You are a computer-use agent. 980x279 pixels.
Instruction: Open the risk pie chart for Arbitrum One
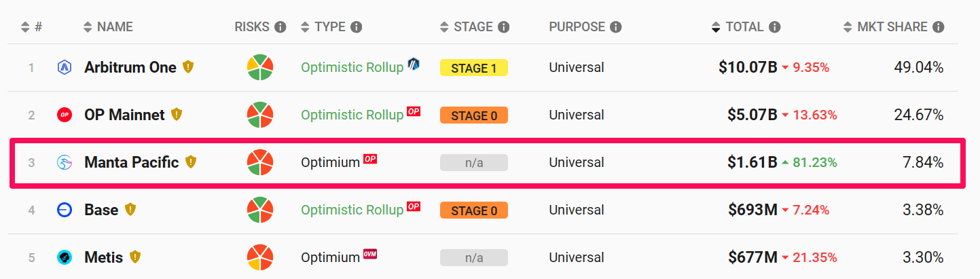[x=260, y=67]
